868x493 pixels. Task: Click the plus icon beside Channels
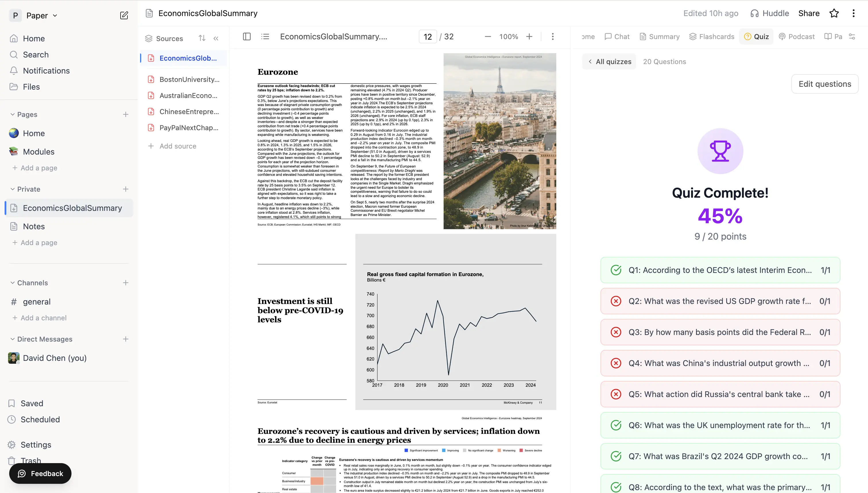125,283
